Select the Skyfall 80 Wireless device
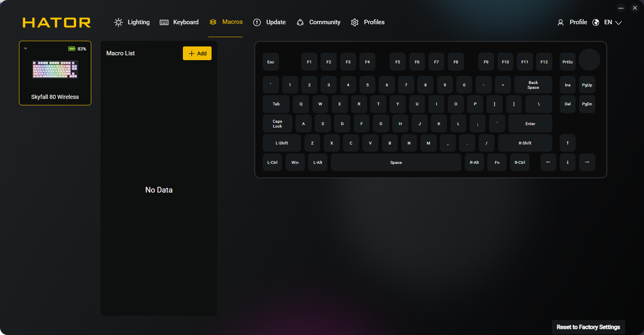Viewport: 644px width, 335px height. click(55, 73)
